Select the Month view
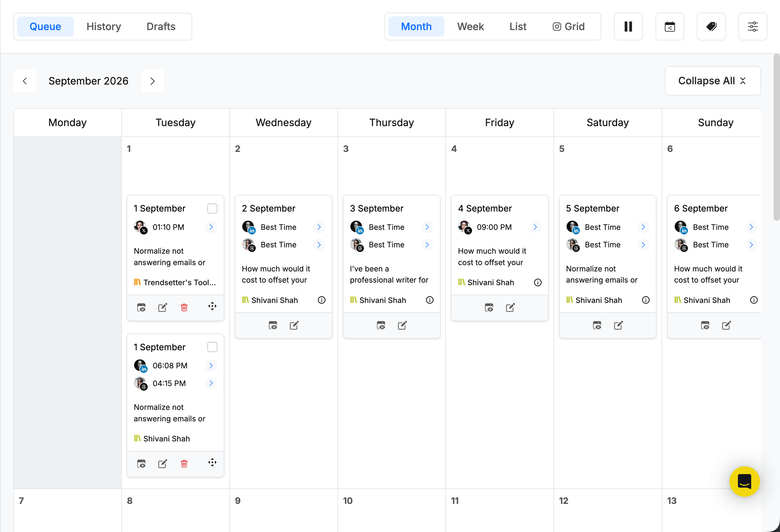This screenshot has height=532, width=780. 416,26
